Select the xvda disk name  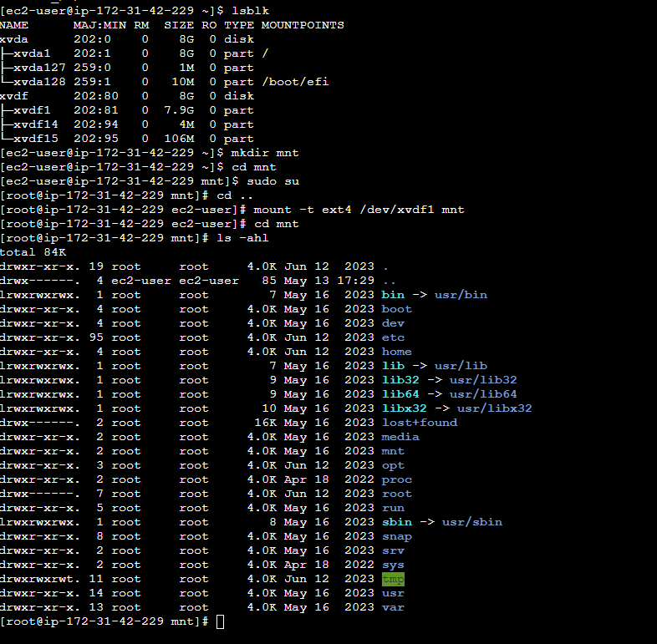coord(14,39)
